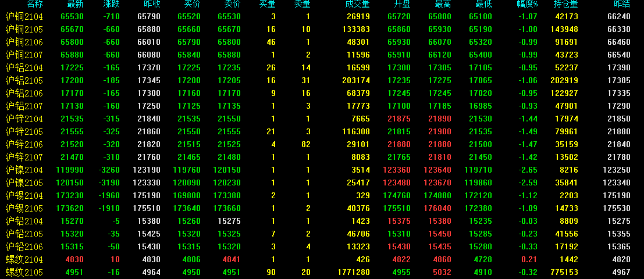Click 螺纹2105 open interest 775153
Screen dimensions: 644x279
pos(564,273)
